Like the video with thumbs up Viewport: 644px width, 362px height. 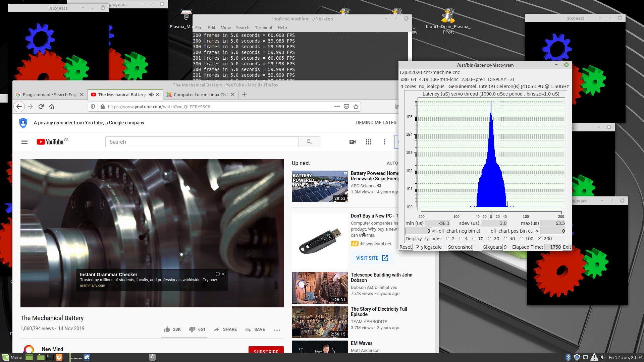point(167,329)
